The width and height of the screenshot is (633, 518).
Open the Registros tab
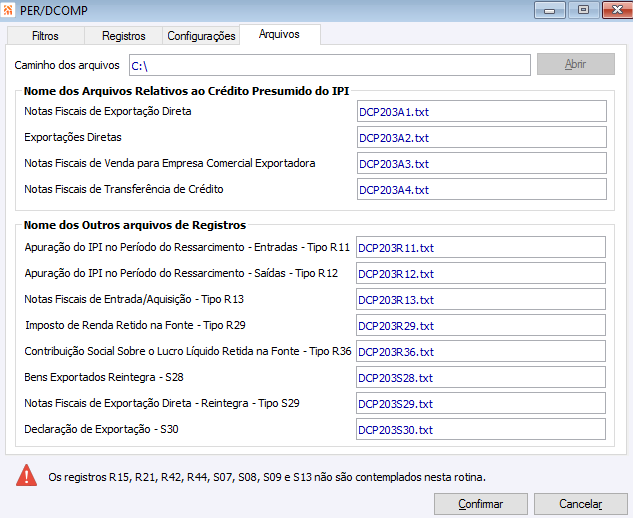[124, 36]
